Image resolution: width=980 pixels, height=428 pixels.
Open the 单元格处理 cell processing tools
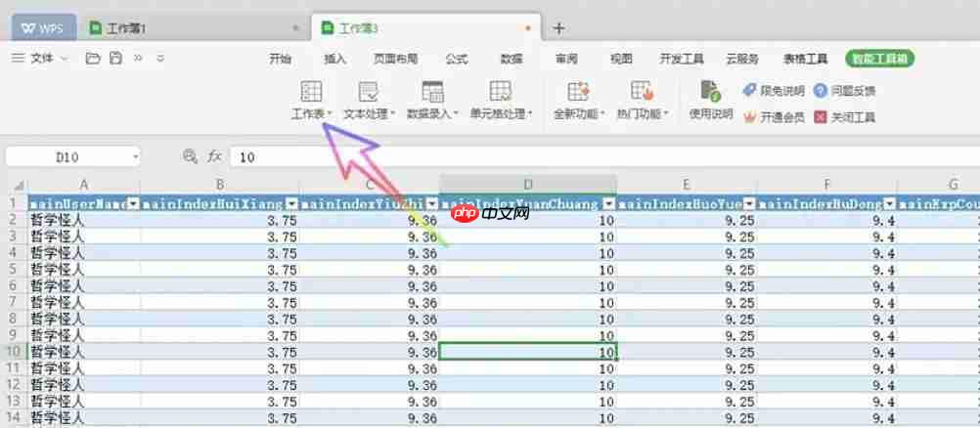point(501,100)
